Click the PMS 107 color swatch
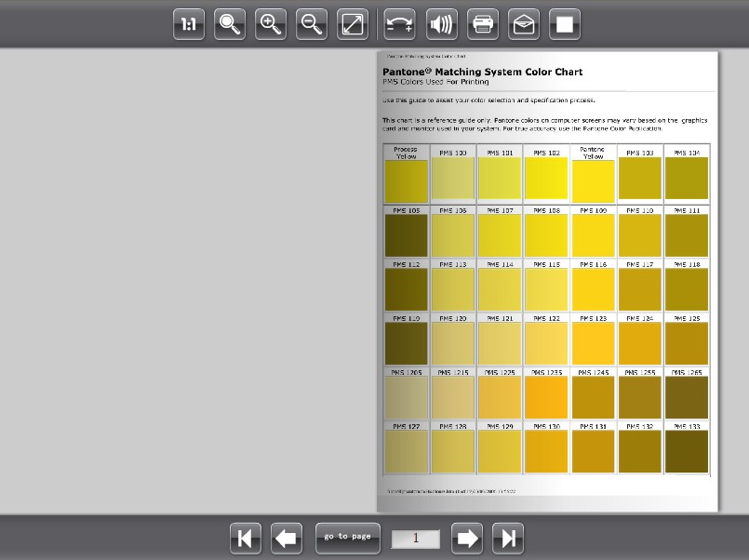 click(500, 235)
